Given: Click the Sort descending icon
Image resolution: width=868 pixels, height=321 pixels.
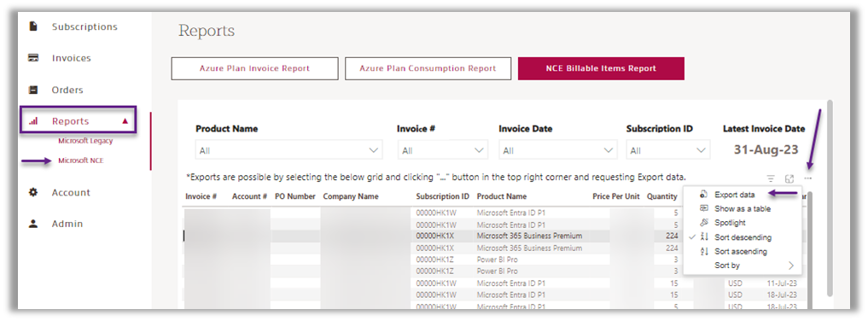Looking at the screenshot, I should point(704,237).
